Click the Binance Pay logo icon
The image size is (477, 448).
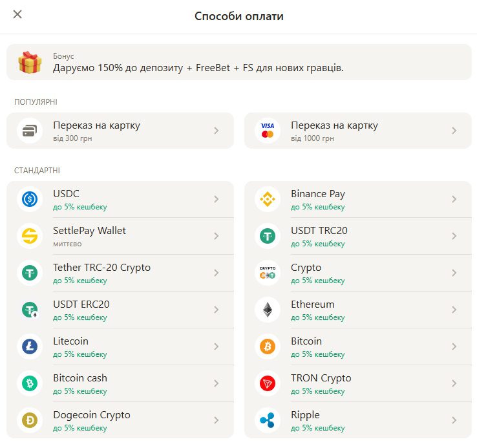(x=267, y=199)
